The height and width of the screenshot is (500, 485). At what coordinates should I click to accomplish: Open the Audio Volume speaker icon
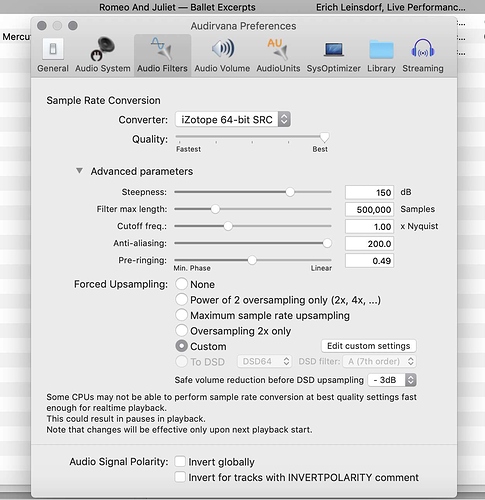click(222, 49)
